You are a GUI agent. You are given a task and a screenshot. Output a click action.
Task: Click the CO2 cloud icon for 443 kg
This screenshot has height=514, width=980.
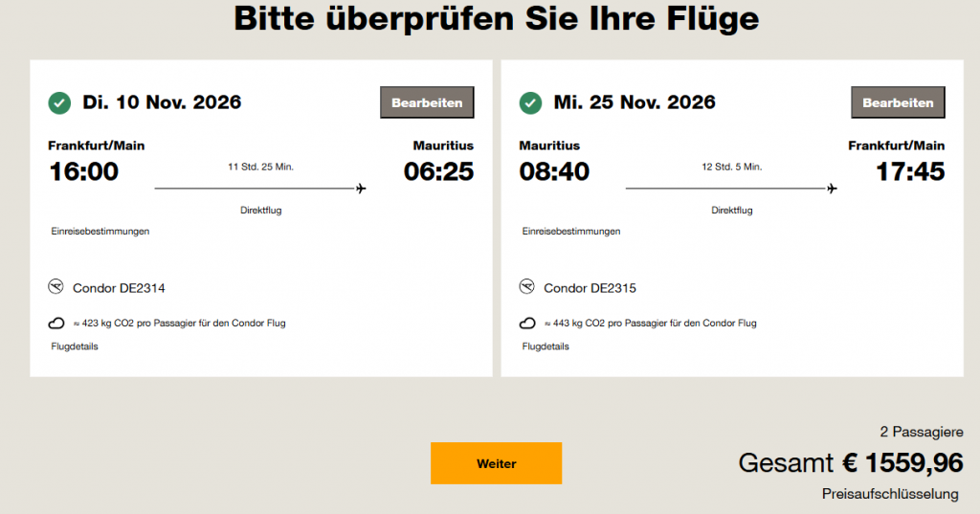click(x=527, y=324)
